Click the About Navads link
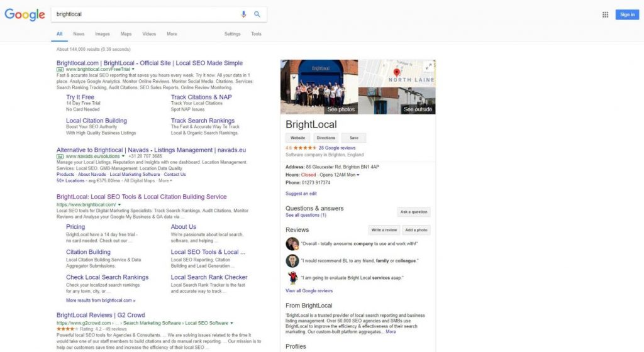The width and height of the screenshot is (644, 352). (x=92, y=174)
